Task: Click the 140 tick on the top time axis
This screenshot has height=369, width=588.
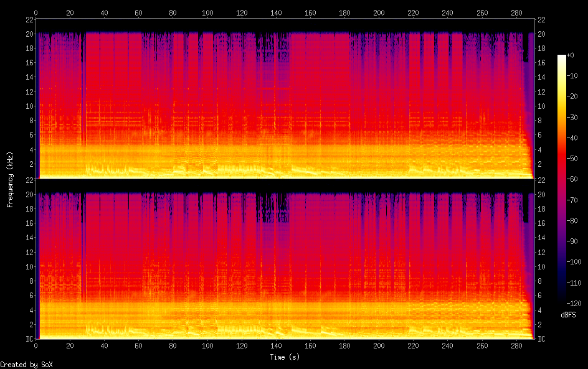Action: 276,12
